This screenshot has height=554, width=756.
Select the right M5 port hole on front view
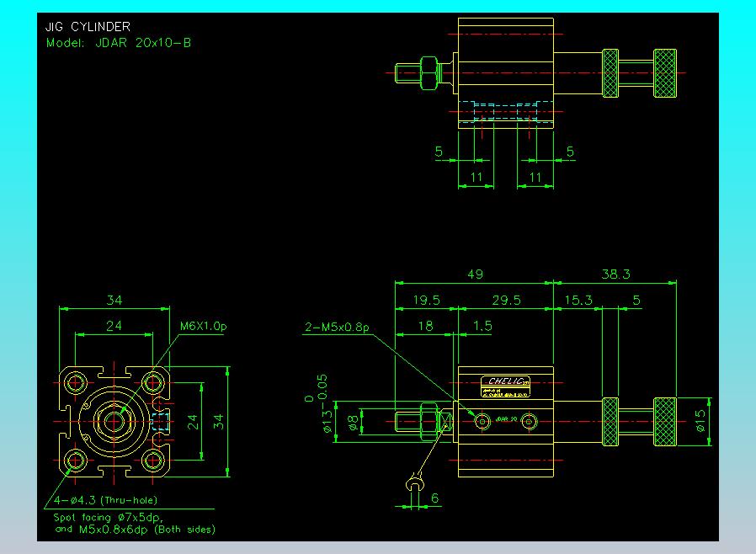click(529, 422)
